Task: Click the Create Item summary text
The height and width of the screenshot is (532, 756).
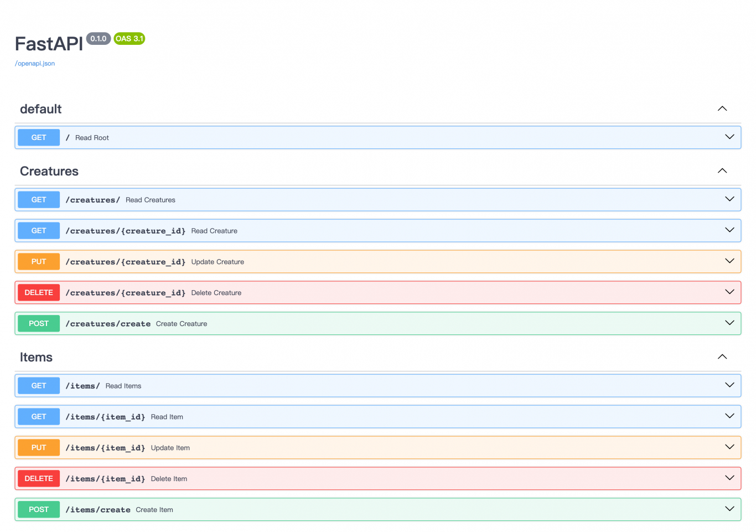Action: click(154, 510)
